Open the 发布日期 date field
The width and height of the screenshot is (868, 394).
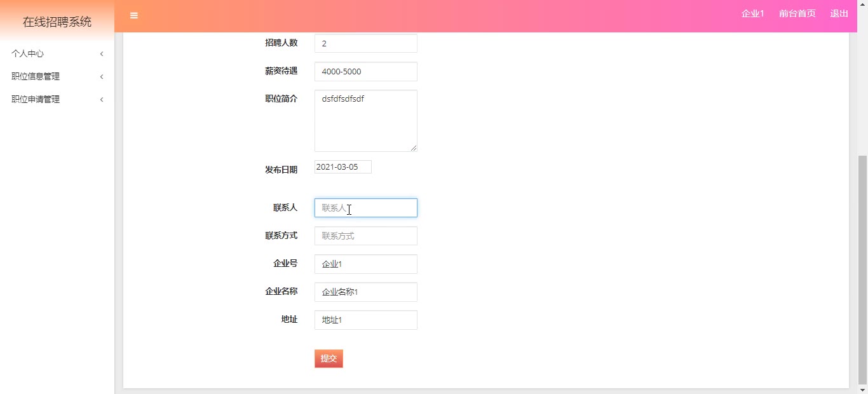pos(343,167)
